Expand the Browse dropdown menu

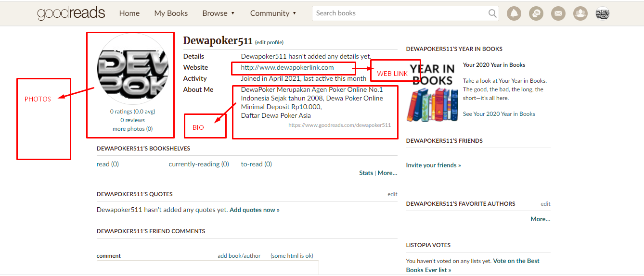[x=219, y=13]
